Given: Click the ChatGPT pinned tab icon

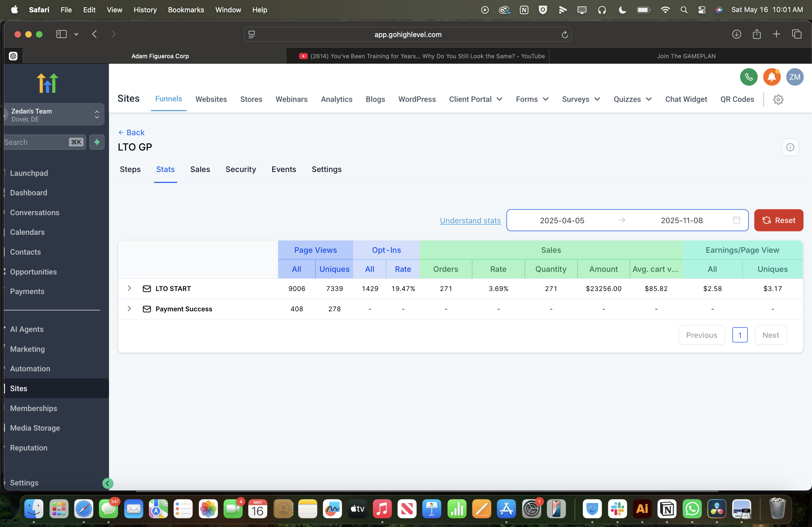Looking at the screenshot, I should click(13, 56).
